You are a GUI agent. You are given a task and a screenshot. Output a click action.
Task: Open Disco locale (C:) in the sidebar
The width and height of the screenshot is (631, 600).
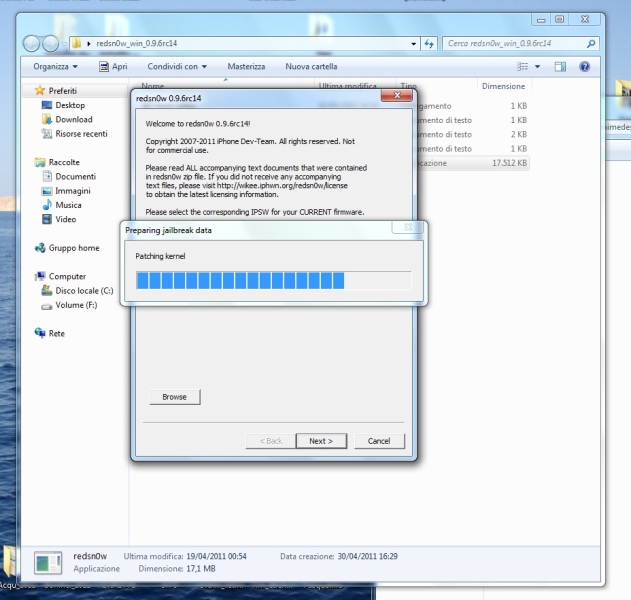pyautogui.click(x=85, y=291)
